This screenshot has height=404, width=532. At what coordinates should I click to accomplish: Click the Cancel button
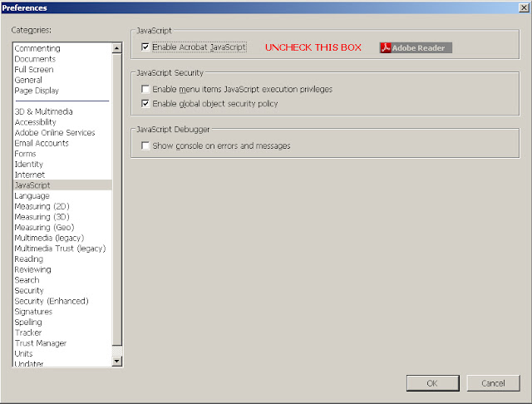(493, 383)
